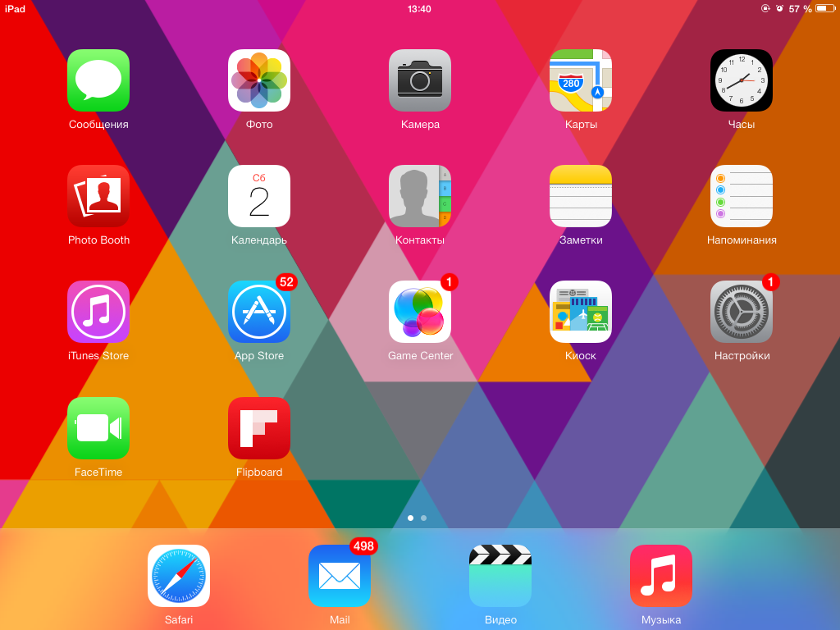Tap the Photo Booth label text
This screenshot has height=630, width=840.
[98, 240]
